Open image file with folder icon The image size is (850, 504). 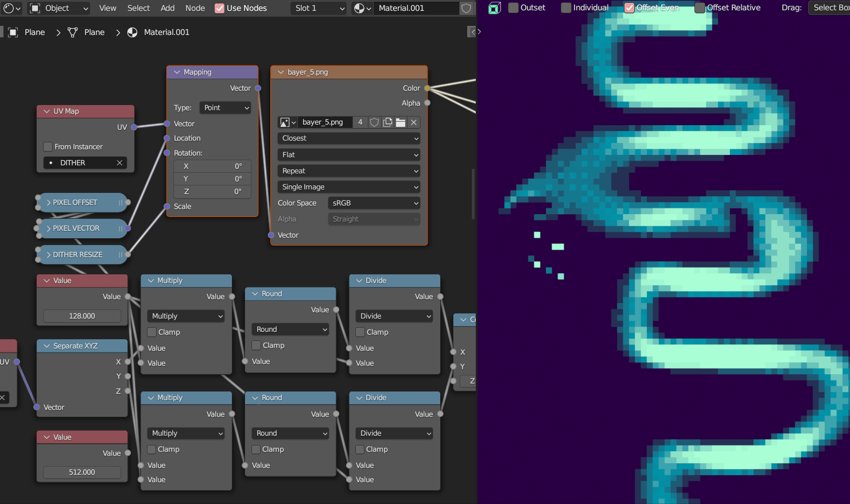click(x=401, y=122)
